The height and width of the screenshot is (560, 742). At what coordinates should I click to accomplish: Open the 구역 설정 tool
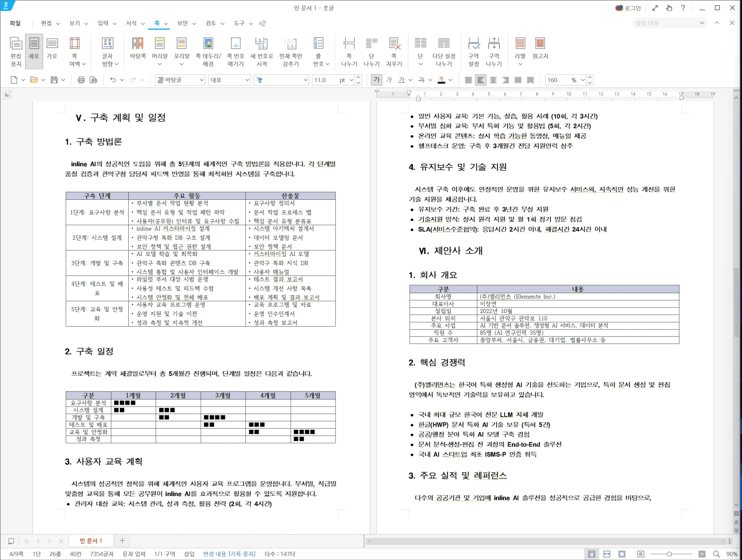click(475, 50)
